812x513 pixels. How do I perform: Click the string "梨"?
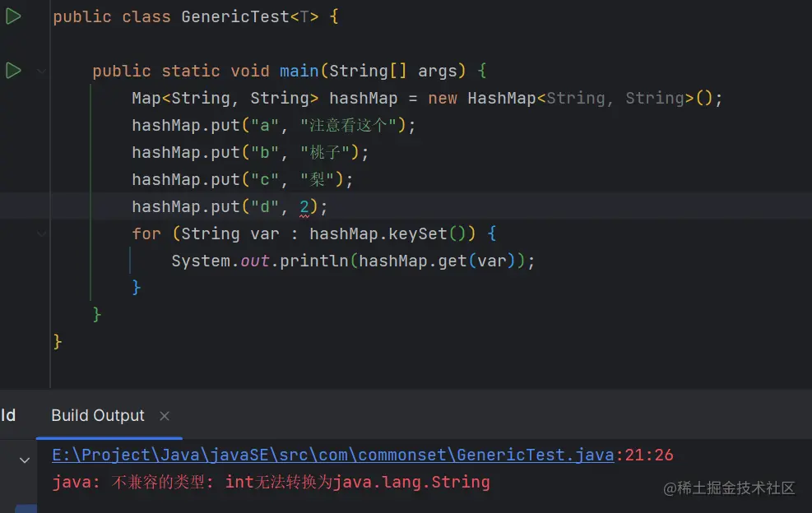317,179
